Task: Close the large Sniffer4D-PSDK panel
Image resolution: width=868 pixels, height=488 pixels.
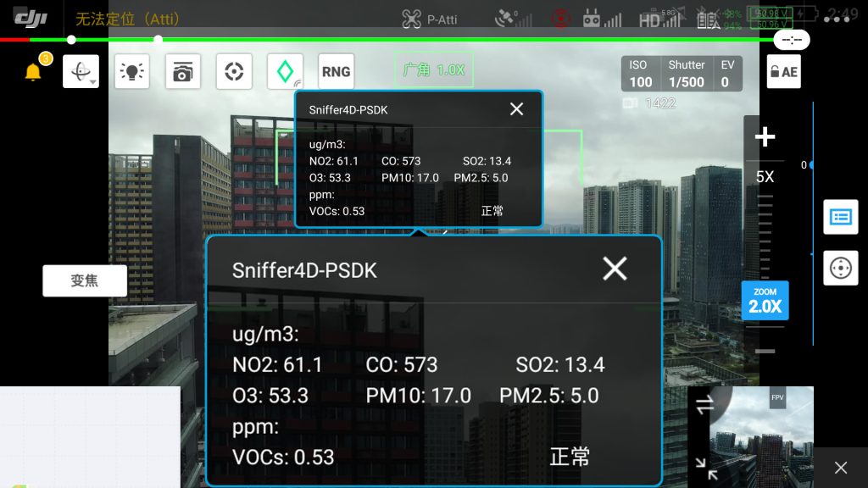Action: pos(615,269)
